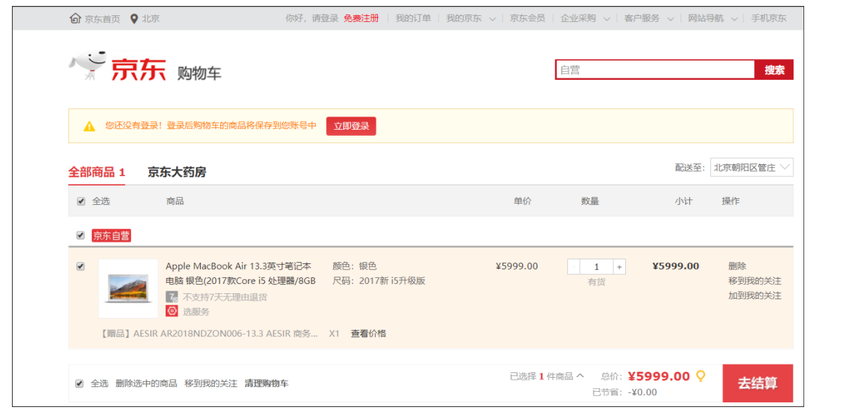Open the Apple MacBook Air product title

(241, 273)
